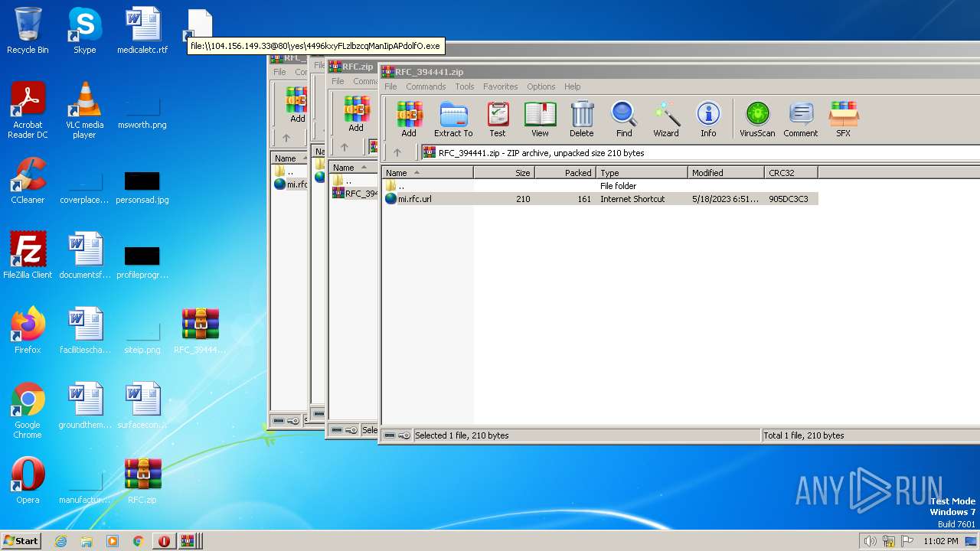Open the Help menu

point(573,86)
